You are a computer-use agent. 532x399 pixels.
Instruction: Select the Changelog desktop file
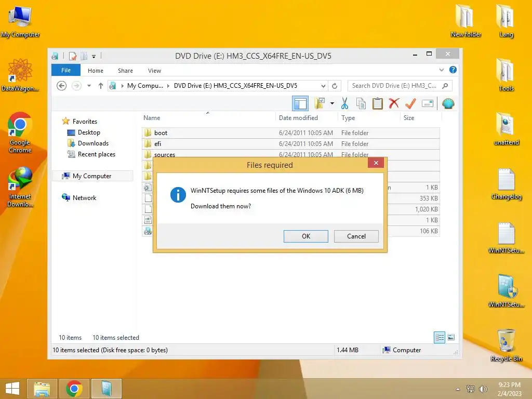[x=506, y=183]
